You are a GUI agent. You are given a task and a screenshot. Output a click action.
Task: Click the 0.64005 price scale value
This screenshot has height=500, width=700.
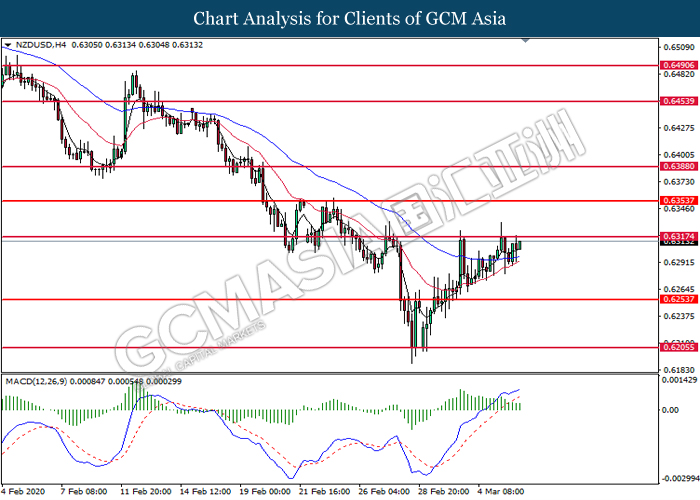pyautogui.click(x=679, y=155)
